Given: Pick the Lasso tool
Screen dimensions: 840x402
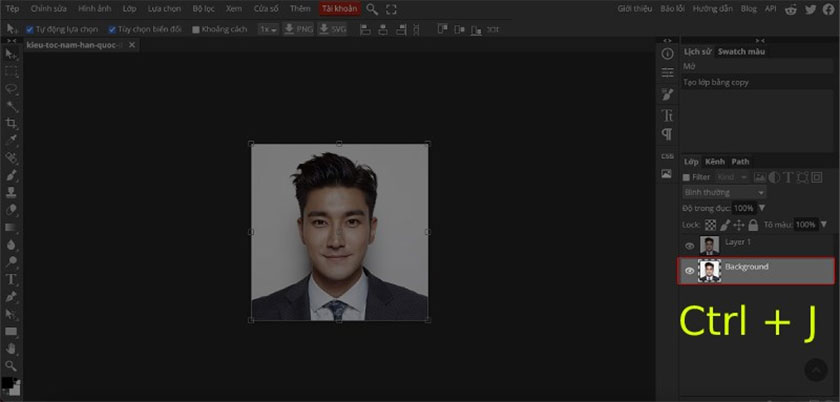Looking at the screenshot, I should (12, 88).
